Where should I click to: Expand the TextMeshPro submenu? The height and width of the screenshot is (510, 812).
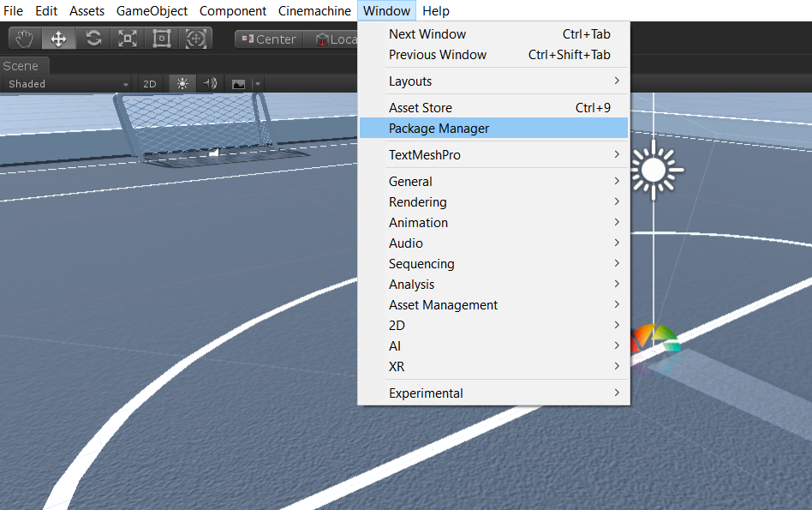493,155
